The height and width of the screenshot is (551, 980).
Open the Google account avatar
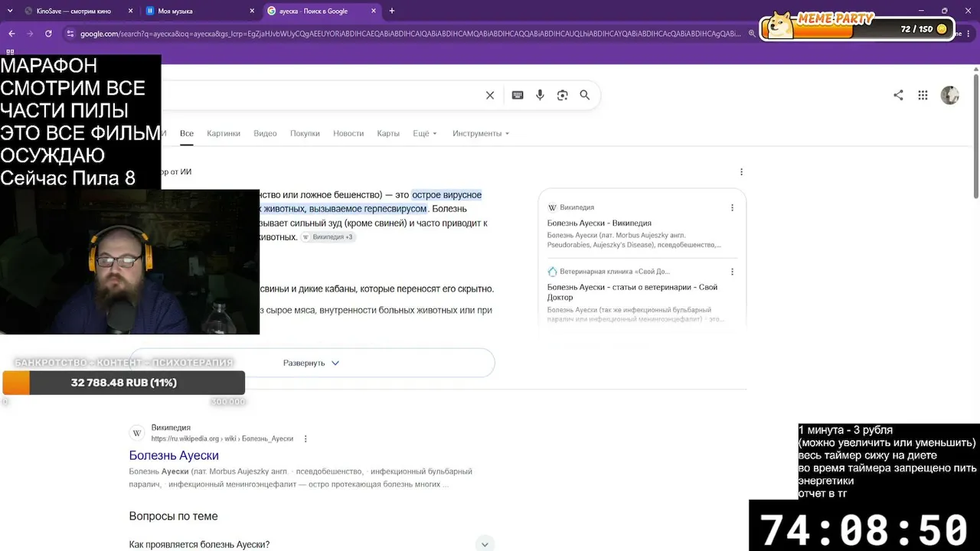pyautogui.click(x=950, y=95)
